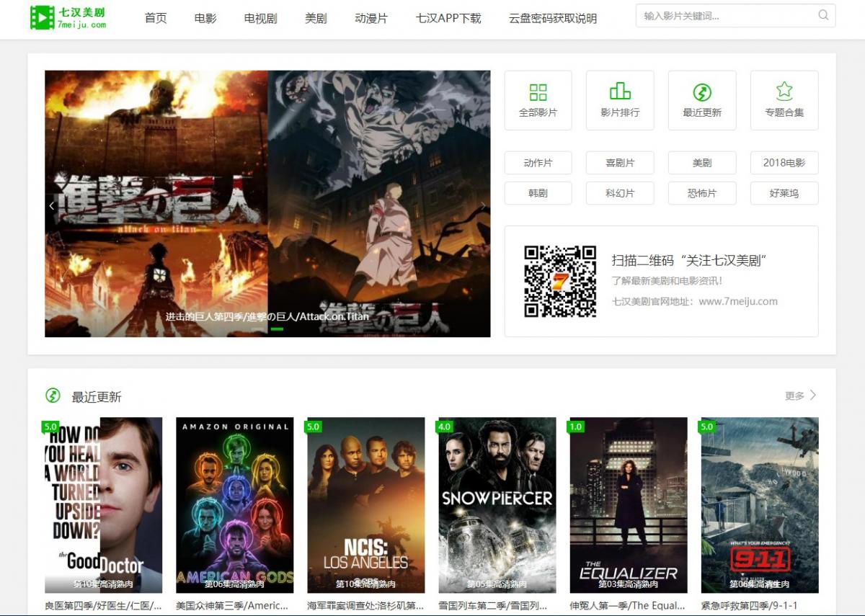This screenshot has height=616, width=865.
Task: Open the 电影 menu item
Action: tap(205, 18)
